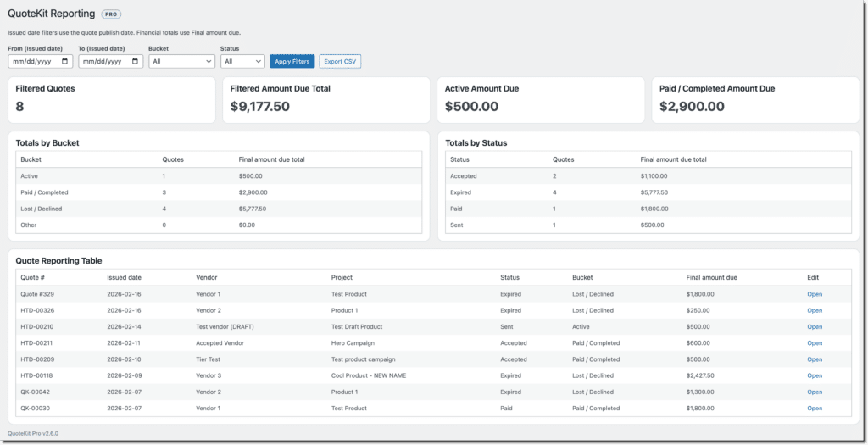868x445 pixels.
Task: Open the Quote #329 edit link
Action: tap(814, 294)
